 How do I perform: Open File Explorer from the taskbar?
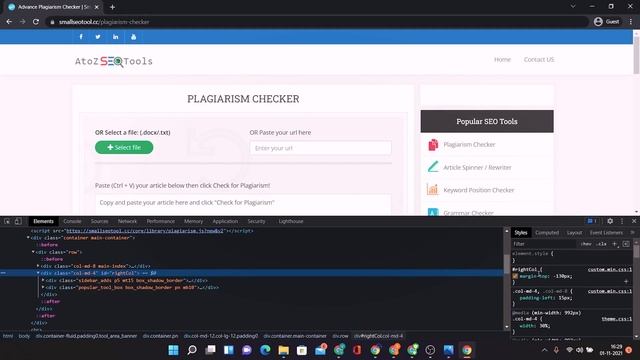[283, 350]
